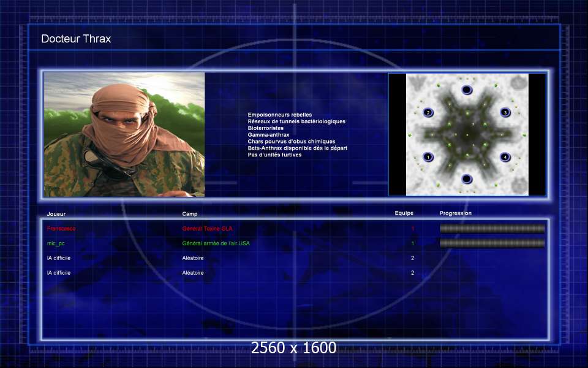Click start position 3 on the map
This screenshot has width=588, height=368.
point(505,112)
